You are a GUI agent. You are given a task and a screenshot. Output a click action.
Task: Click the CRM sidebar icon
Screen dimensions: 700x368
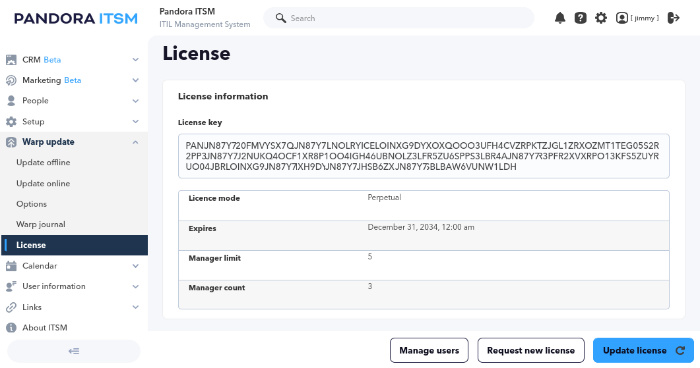click(x=11, y=60)
